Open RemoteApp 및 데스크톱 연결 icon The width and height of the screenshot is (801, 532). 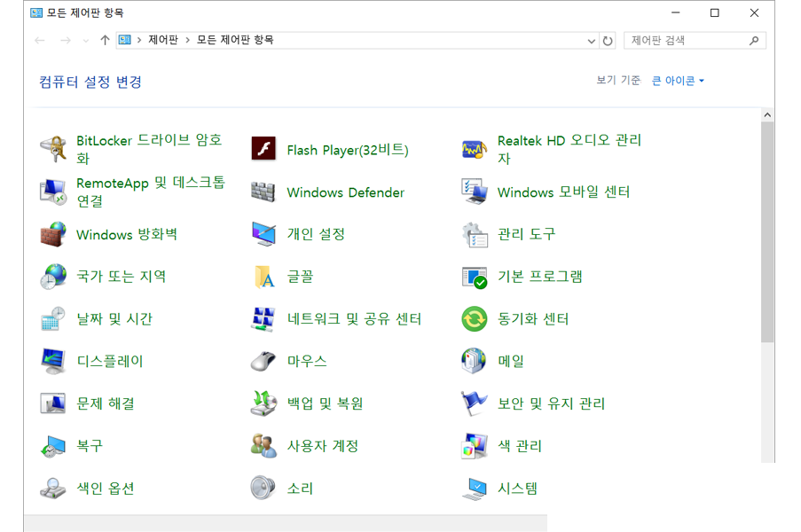[x=53, y=192]
